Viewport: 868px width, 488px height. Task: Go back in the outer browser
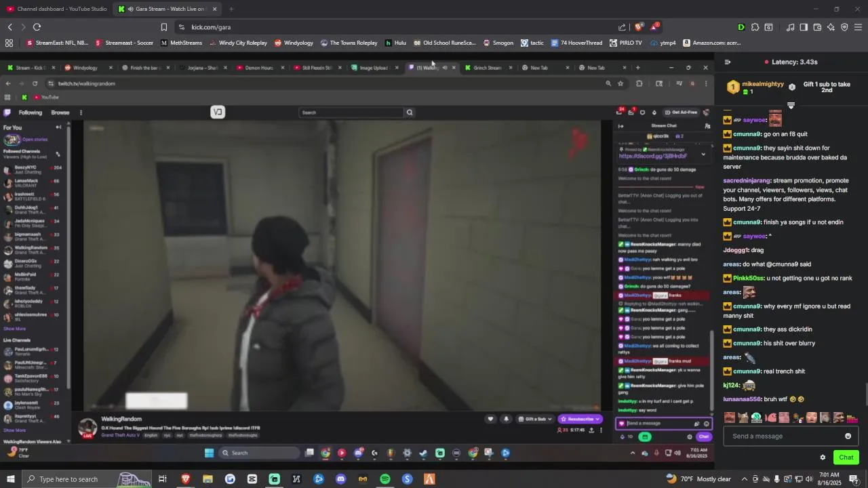(x=9, y=27)
